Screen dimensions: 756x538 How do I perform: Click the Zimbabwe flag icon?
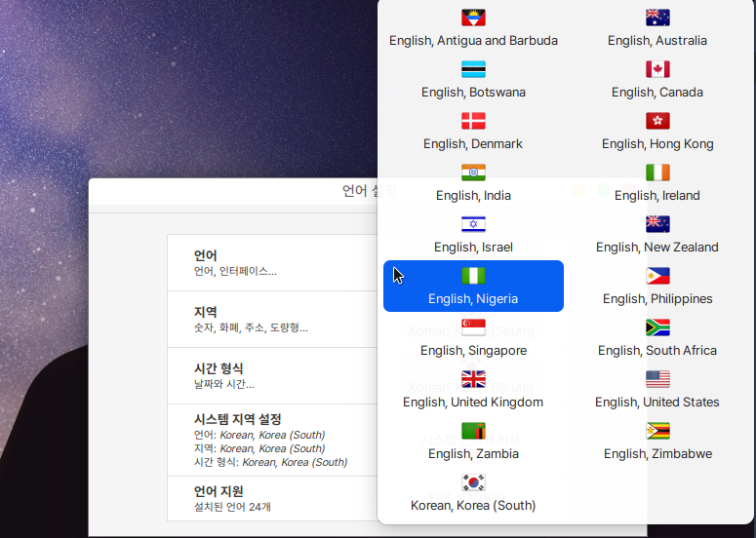[657, 431]
